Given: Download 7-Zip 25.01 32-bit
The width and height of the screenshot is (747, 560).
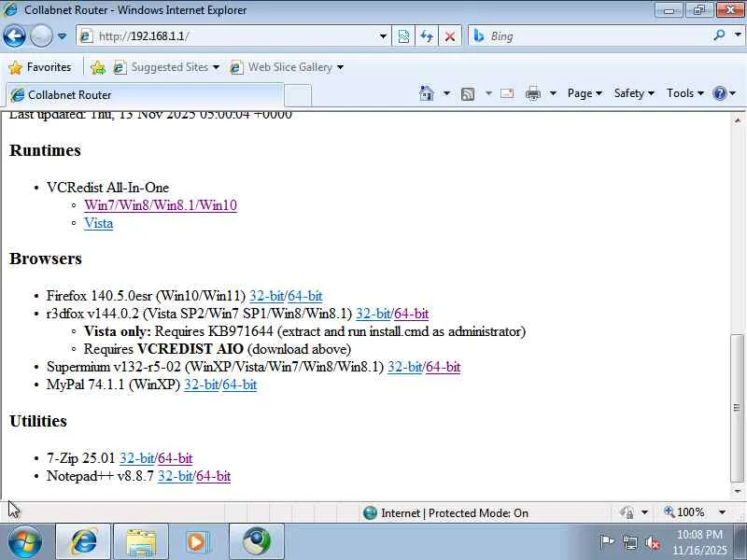Looking at the screenshot, I should pyautogui.click(x=136, y=458).
